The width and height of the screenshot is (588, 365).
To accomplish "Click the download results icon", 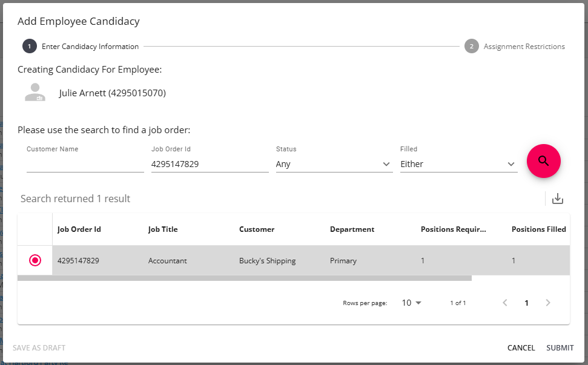I will pyautogui.click(x=558, y=199).
